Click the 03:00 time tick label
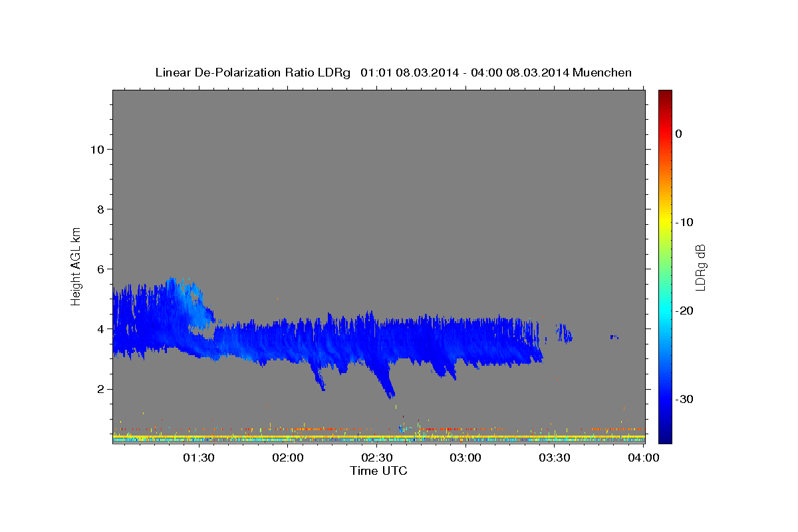798x532 pixels. 465,458
